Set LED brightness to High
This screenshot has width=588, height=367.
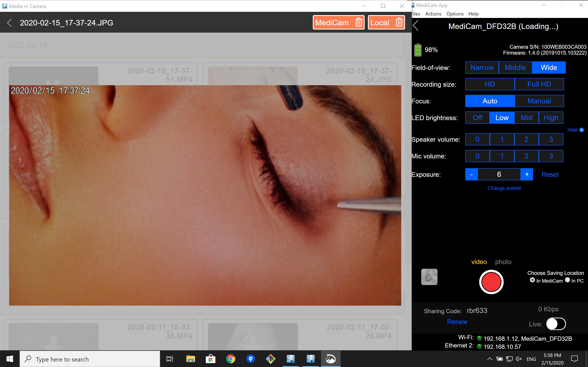point(551,118)
